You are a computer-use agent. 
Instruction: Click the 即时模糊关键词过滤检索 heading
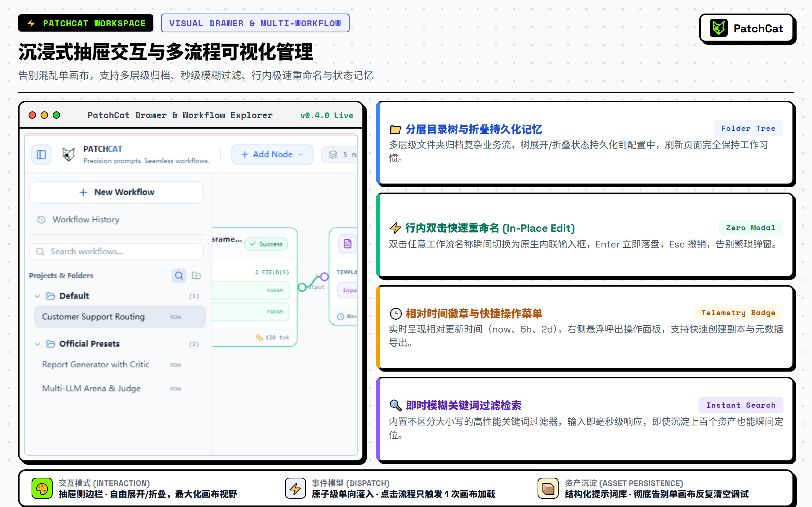click(464, 405)
